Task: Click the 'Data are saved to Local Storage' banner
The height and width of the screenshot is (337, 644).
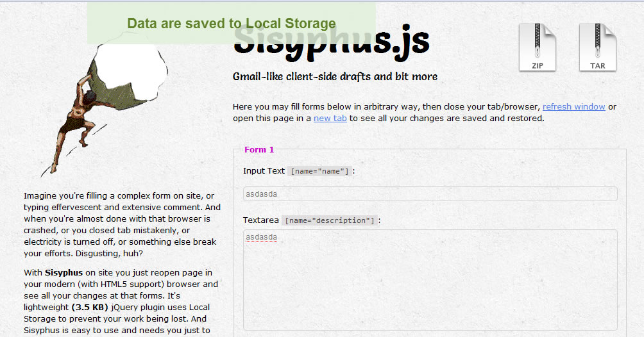Action: point(231,24)
